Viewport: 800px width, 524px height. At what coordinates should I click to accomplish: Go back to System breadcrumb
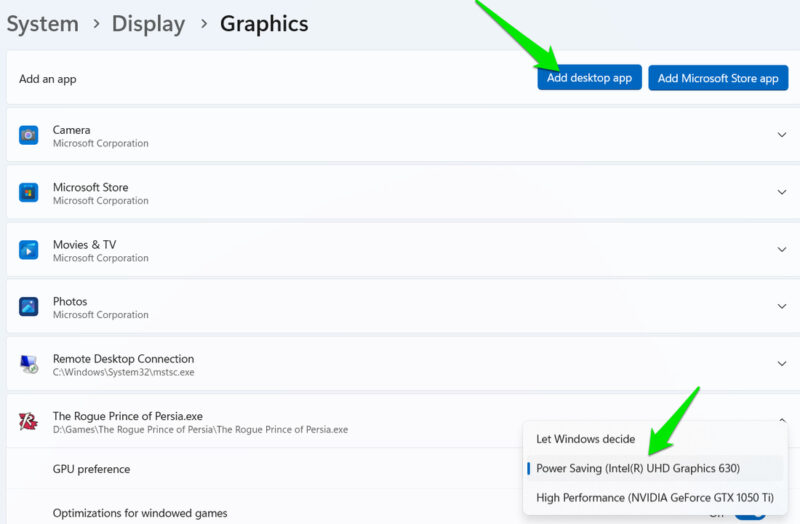(42, 24)
